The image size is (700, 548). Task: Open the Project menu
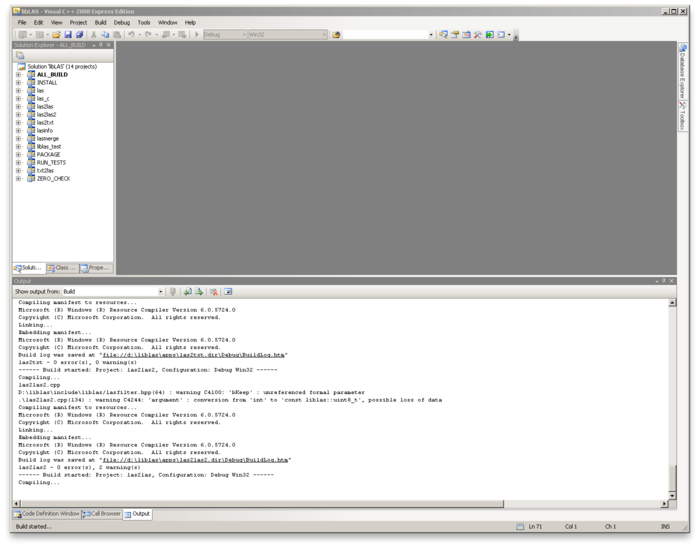(78, 22)
